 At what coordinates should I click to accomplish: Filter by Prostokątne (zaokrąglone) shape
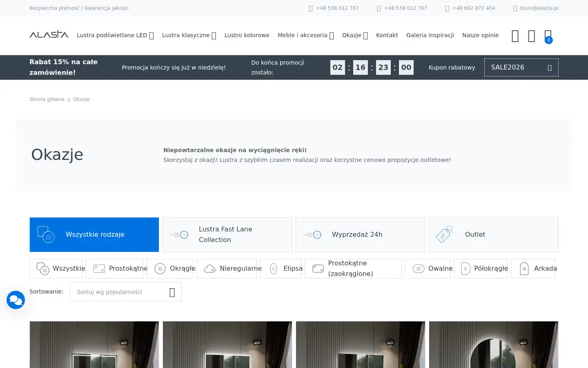click(x=353, y=269)
